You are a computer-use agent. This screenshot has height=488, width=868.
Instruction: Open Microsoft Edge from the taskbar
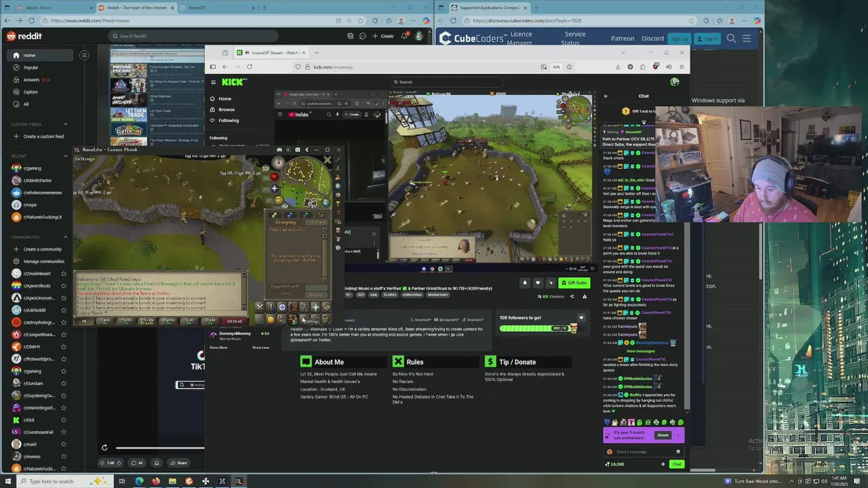pyautogui.click(x=139, y=481)
